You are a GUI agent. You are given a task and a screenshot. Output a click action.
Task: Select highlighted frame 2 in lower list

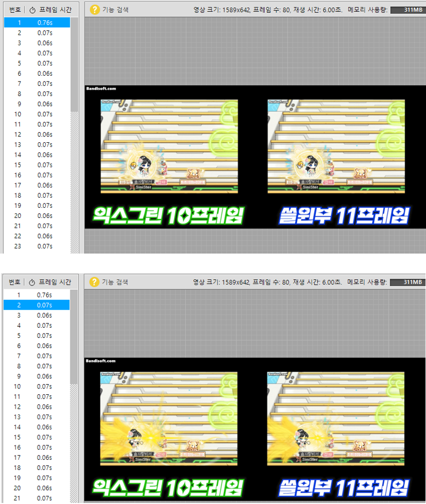37,305
